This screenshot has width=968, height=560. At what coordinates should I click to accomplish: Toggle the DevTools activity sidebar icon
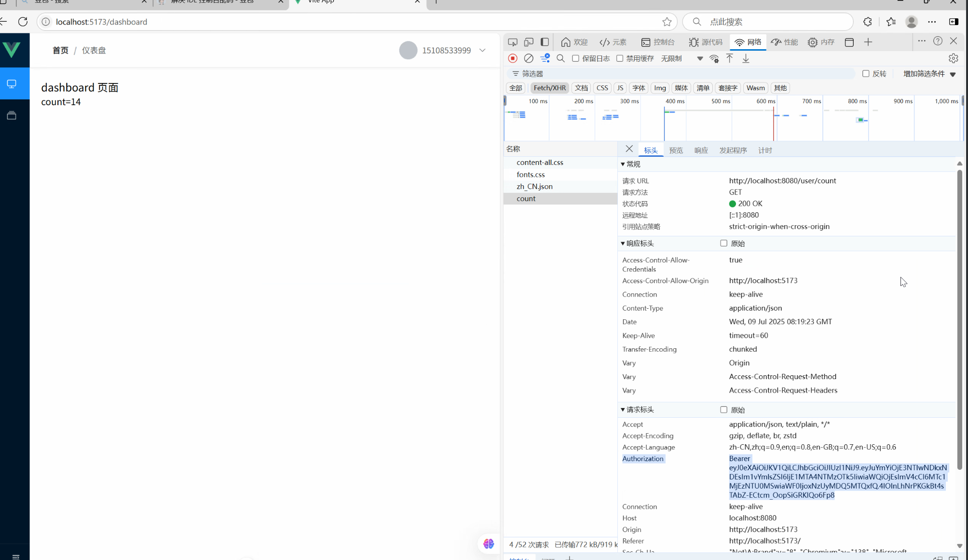click(545, 42)
